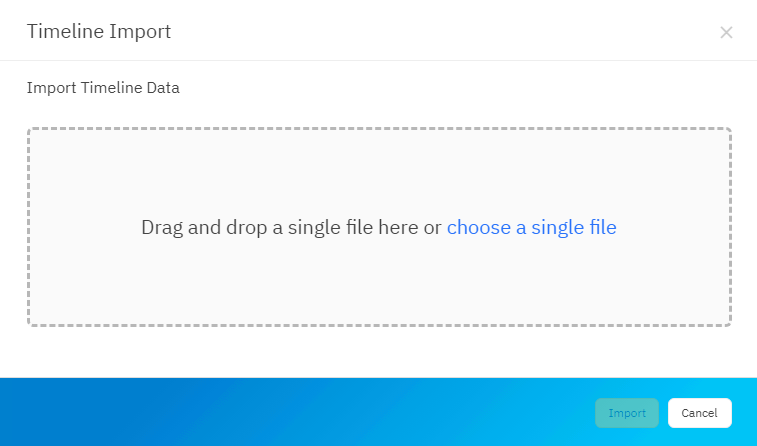The height and width of the screenshot is (446, 757).
Task: Click the 'Import Timeline Data' section heading
Action: click(103, 88)
